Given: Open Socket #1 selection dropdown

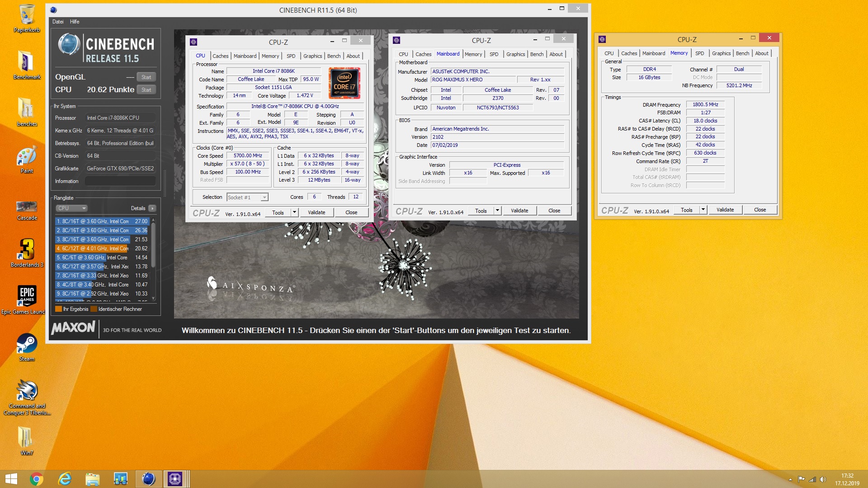Looking at the screenshot, I should [247, 197].
